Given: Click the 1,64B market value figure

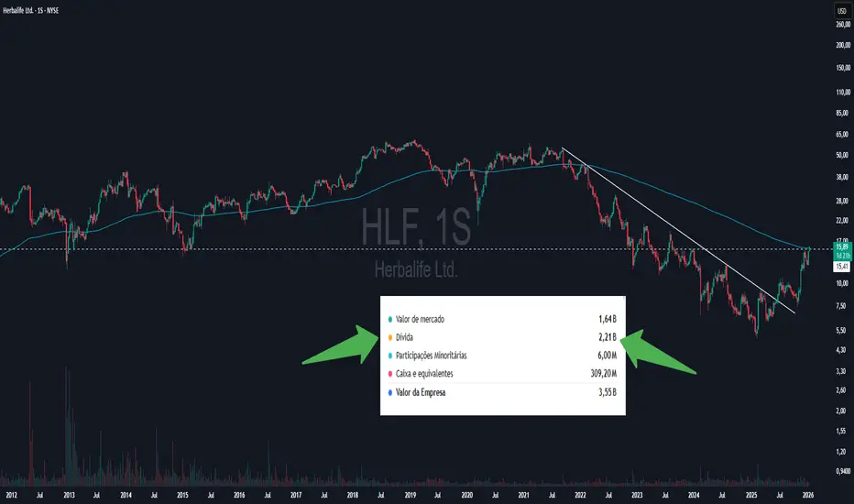Looking at the screenshot, I should tap(608, 319).
